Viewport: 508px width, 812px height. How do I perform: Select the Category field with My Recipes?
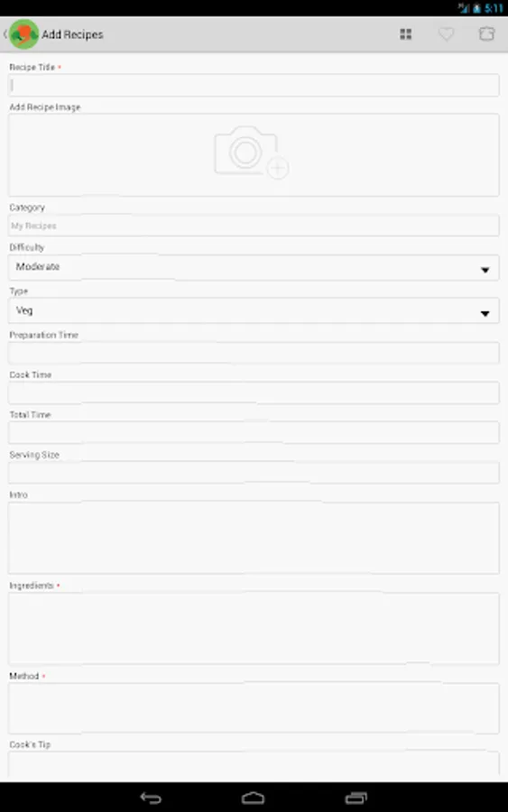254,226
